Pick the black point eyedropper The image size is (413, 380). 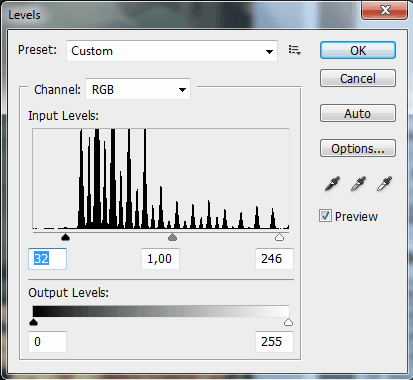(x=332, y=184)
